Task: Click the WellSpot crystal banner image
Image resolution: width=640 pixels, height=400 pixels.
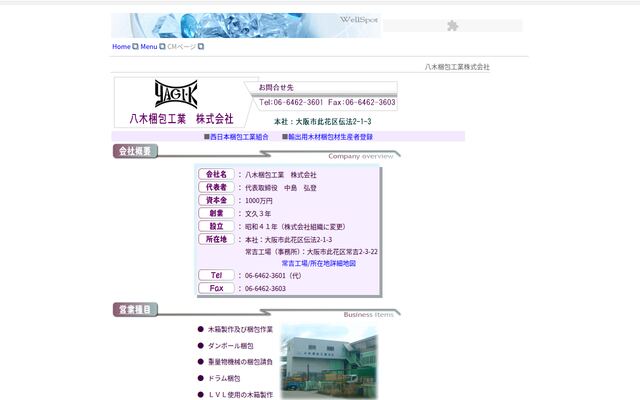Action: [x=246, y=25]
